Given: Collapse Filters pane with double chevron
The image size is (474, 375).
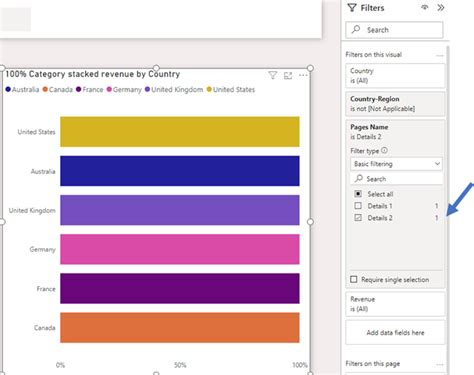Looking at the screenshot, I should (441, 8).
